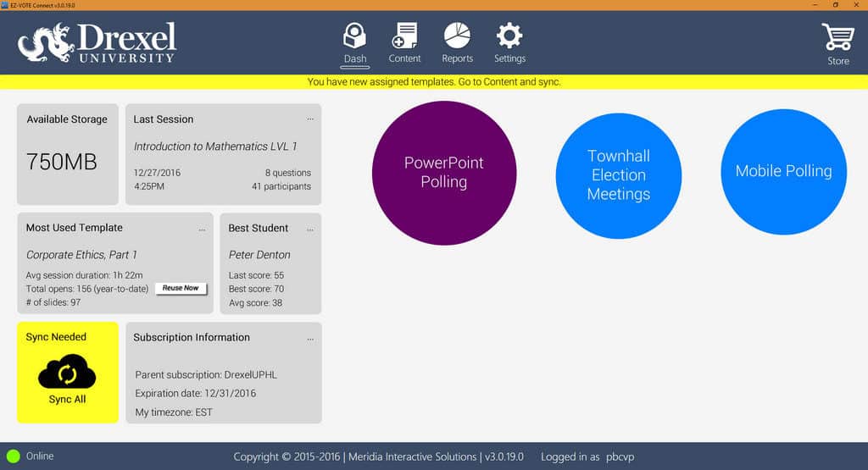The height and width of the screenshot is (470, 868).
Task: Launch Townhall Election Meetings
Action: coord(618,175)
